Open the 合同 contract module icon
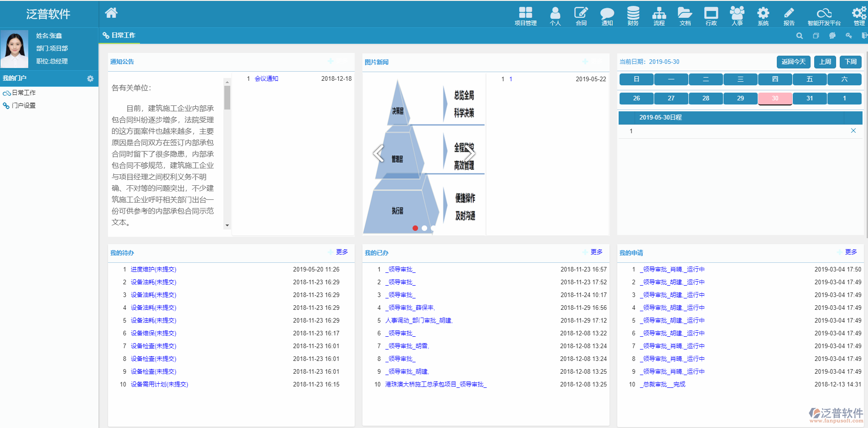The height and width of the screenshot is (428, 868). pos(581,16)
